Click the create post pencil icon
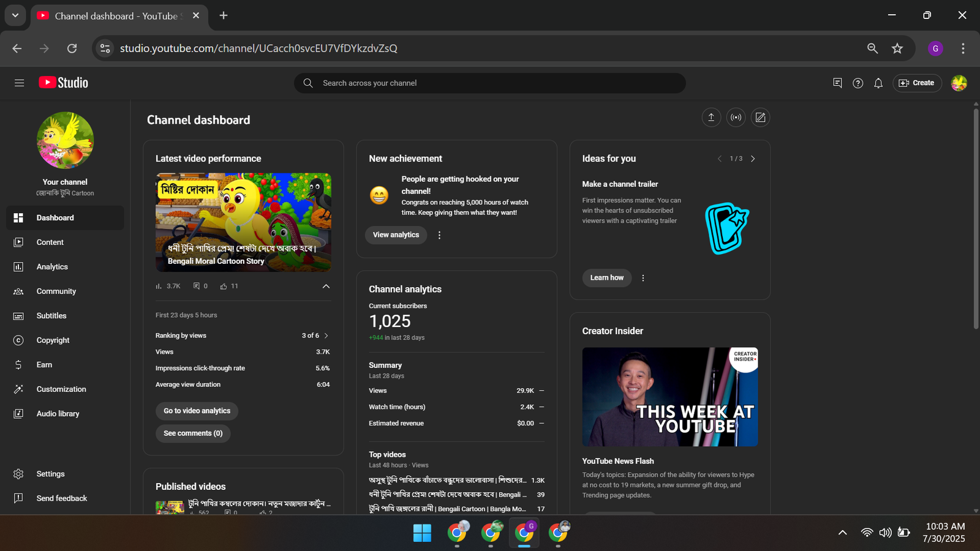The height and width of the screenshot is (551, 980). pos(760,118)
